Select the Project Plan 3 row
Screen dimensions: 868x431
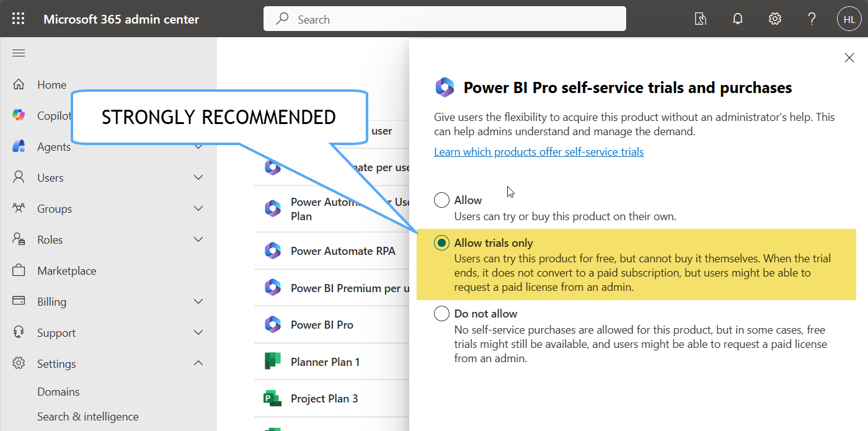332,398
